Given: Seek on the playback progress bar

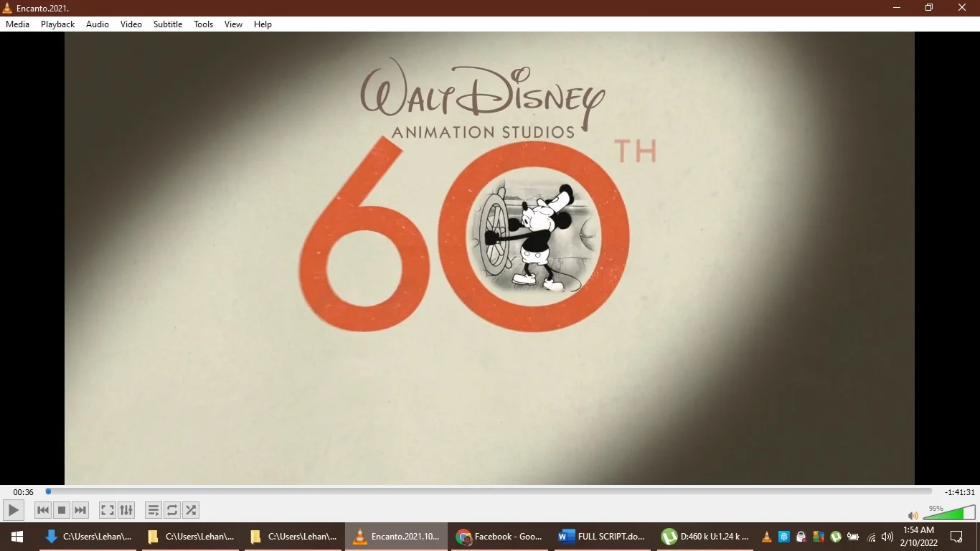Looking at the screenshot, I should (x=489, y=491).
